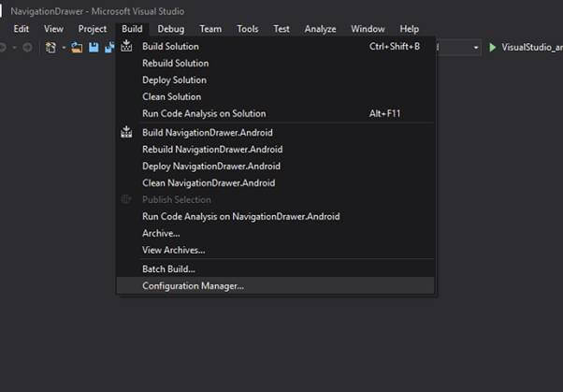
Task: Click the Navigate Forward toolbar icon
Action: click(x=27, y=48)
